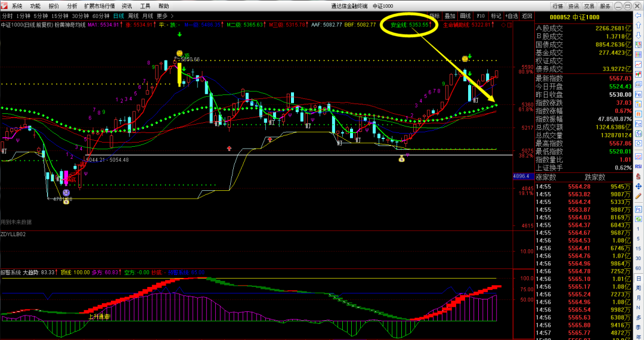Image resolution: width=644 pixels, height=340 pixels.
Task: Click the up arrow icon in sidebar
Action: point(639,25)
